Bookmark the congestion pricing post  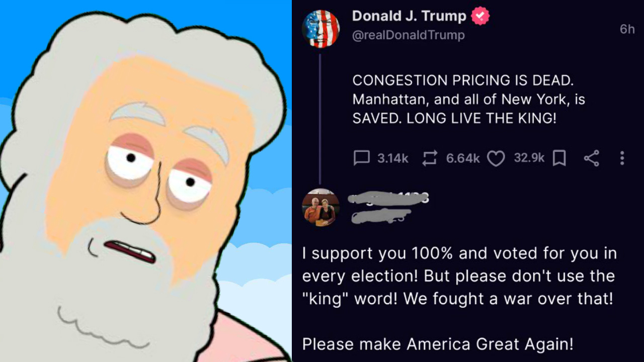[x=559, y=159]
